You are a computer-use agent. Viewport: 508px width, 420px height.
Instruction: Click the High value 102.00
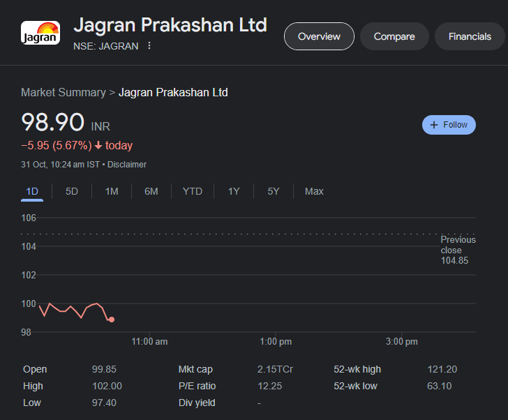click(107, 386)
